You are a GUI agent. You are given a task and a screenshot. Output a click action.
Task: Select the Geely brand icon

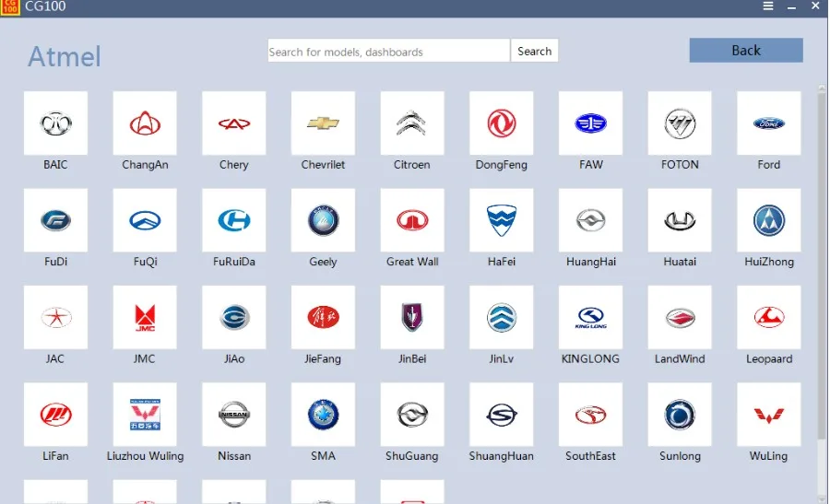pyautogui.click(x=323, y=220)
